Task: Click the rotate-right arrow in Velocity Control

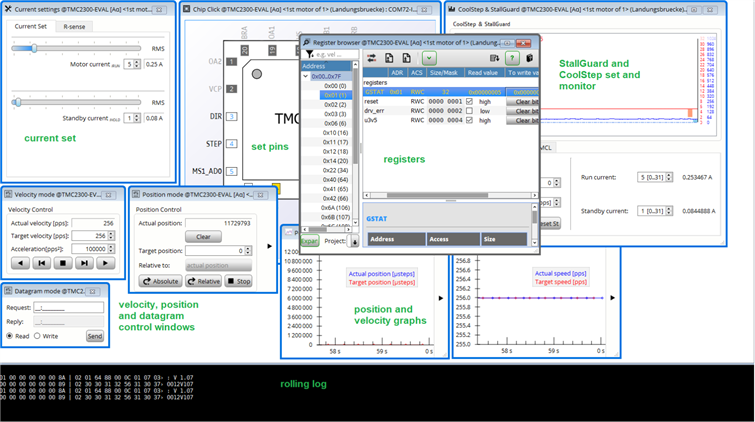Action: coord(106,263)
